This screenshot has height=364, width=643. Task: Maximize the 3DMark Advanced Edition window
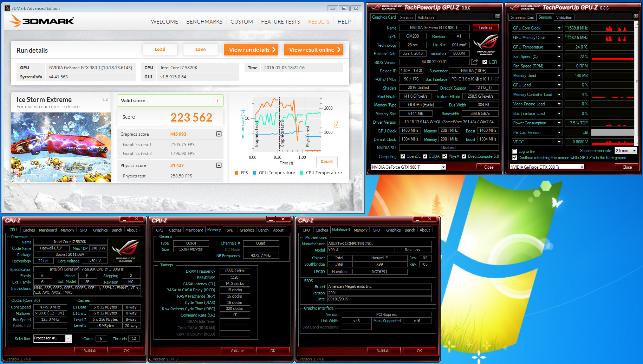point(344,8)
